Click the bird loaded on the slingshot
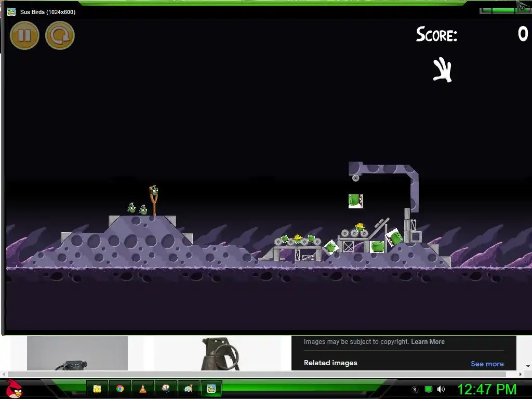This screenshot has height=399, width=532. coord(154,190)
